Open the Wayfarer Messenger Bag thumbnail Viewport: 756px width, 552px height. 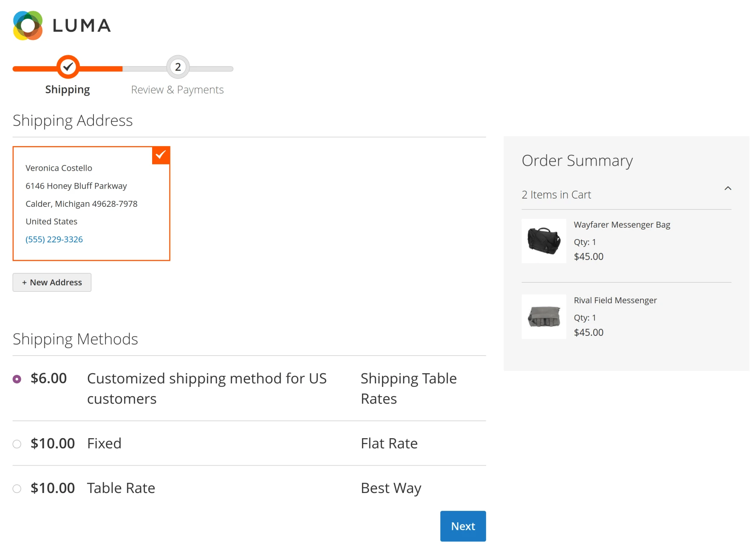pos(544,241)
